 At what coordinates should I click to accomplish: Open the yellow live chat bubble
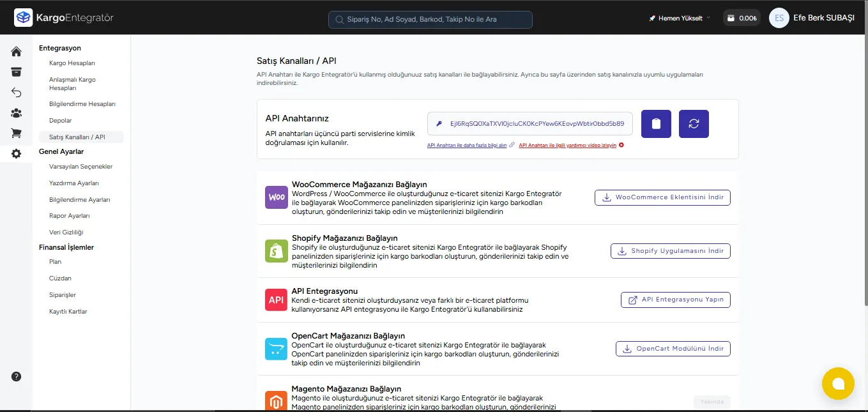pos(838,383)
